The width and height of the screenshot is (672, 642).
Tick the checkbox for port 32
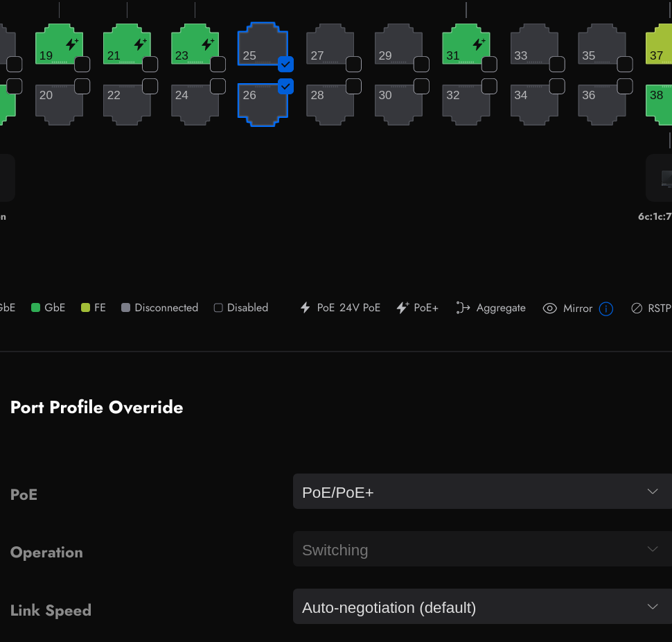click(x=489, y=87)
